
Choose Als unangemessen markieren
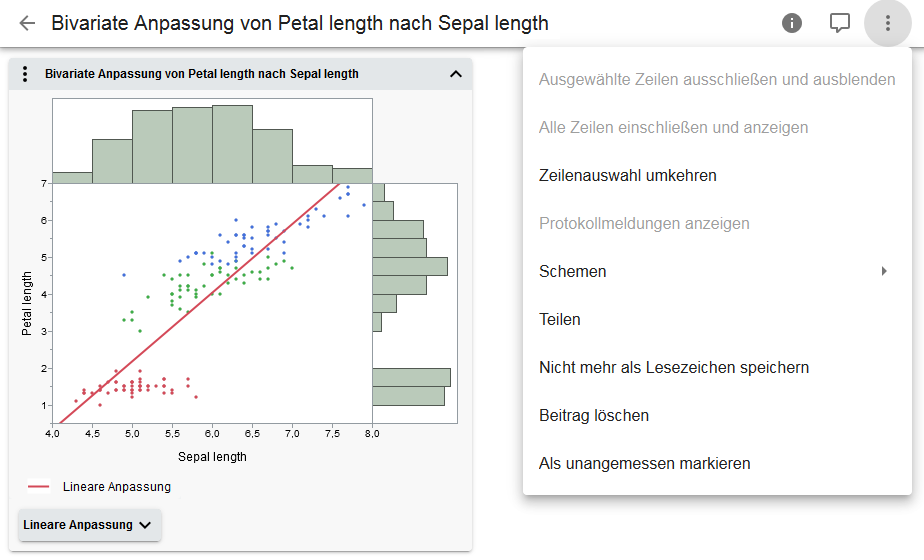click(x=644, y=463)
